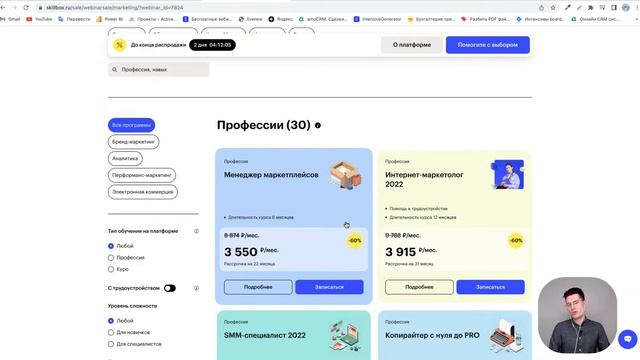
Task: Click the -60% badge on Интернет-маркетолог 2022
Action: [x=516, y=240]
